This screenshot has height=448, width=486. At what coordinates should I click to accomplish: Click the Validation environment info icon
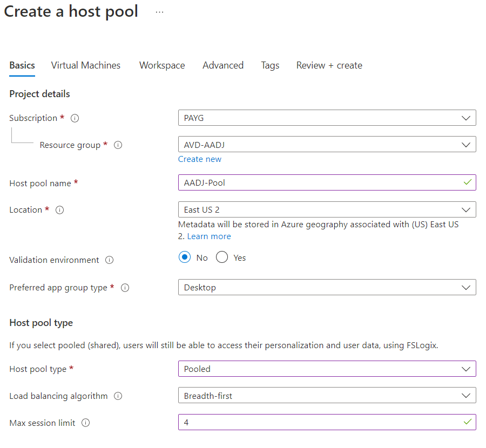point(110,260)
